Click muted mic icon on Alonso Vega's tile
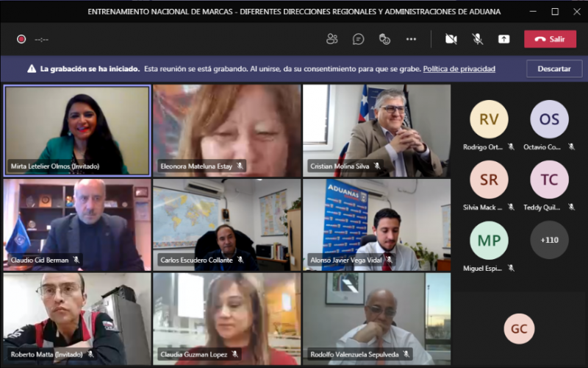 390,260
